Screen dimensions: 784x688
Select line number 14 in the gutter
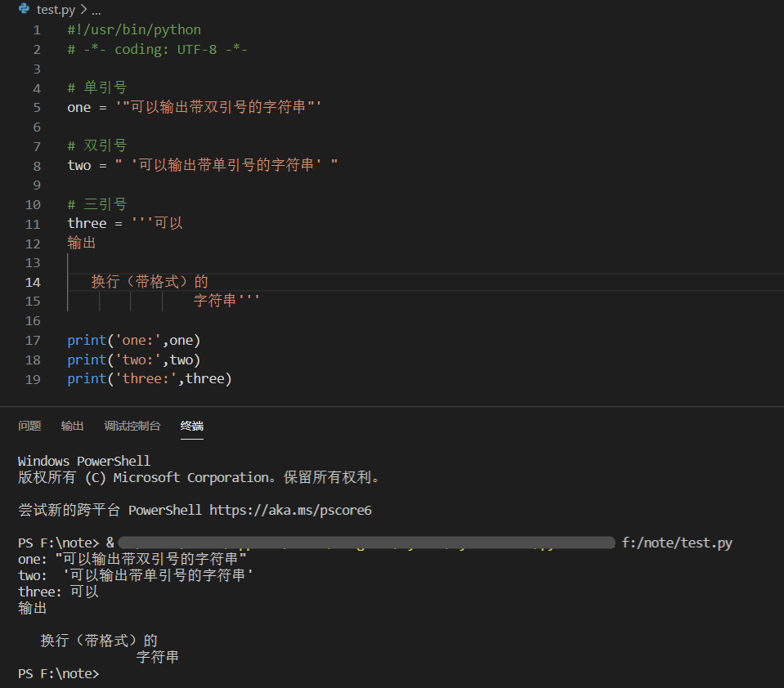tap(33, 282)
